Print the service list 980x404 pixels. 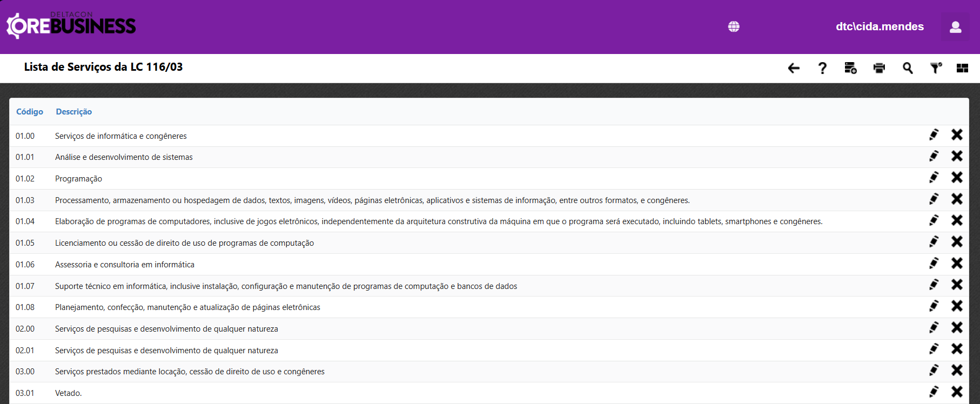click(x=879, y=68)
